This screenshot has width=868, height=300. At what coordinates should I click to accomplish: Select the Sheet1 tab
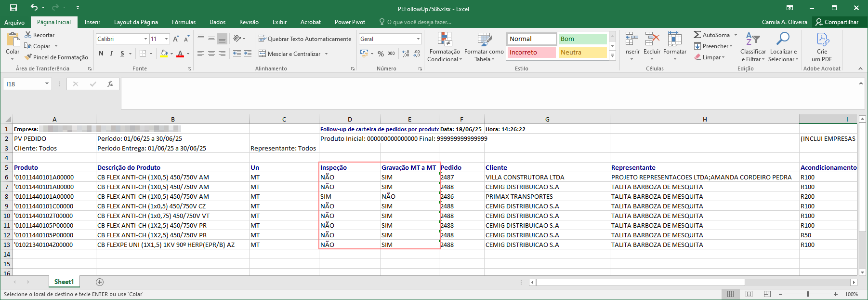[x=64, y=282]
